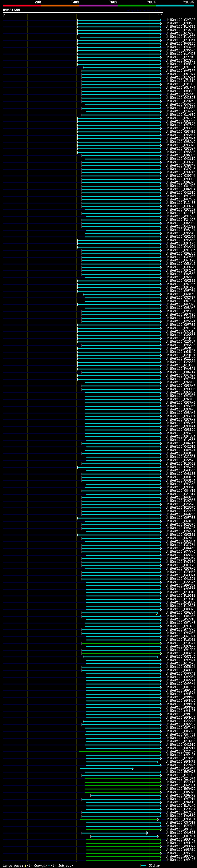The image size is (197, 868).
Task: Click the green alignment bar for UniRef100_Q8GRJ7
Action: [121, 653]
